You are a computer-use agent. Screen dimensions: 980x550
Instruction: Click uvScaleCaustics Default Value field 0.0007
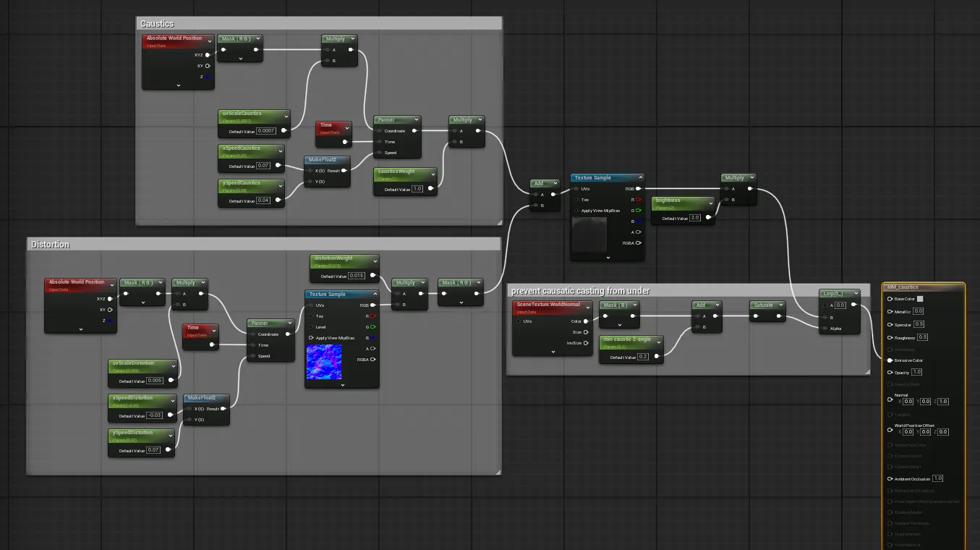tap(267, 131)
